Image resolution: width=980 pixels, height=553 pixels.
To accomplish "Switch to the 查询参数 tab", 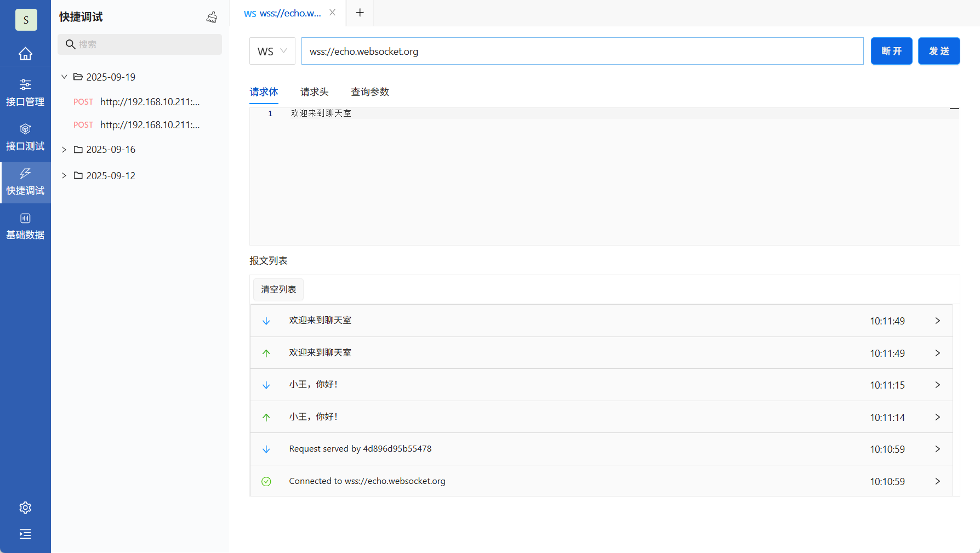I will (369, 92).
